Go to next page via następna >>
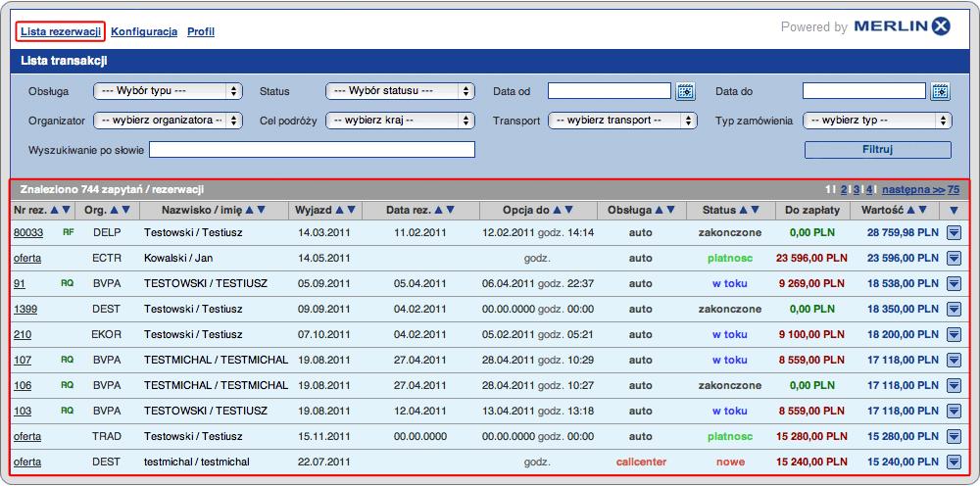The height and width of the screenshot is (487, 980). (x=913, y=189)
